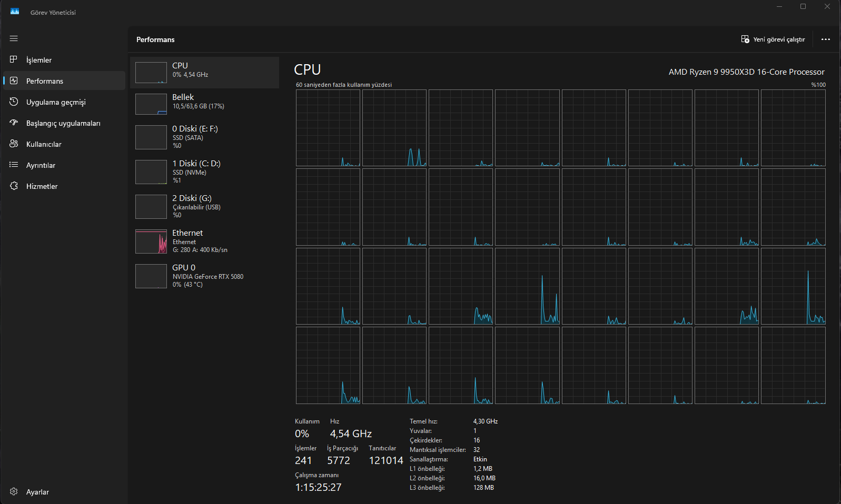
Task: Click the Ayarlar gear icon
Action: pos(14,491)
